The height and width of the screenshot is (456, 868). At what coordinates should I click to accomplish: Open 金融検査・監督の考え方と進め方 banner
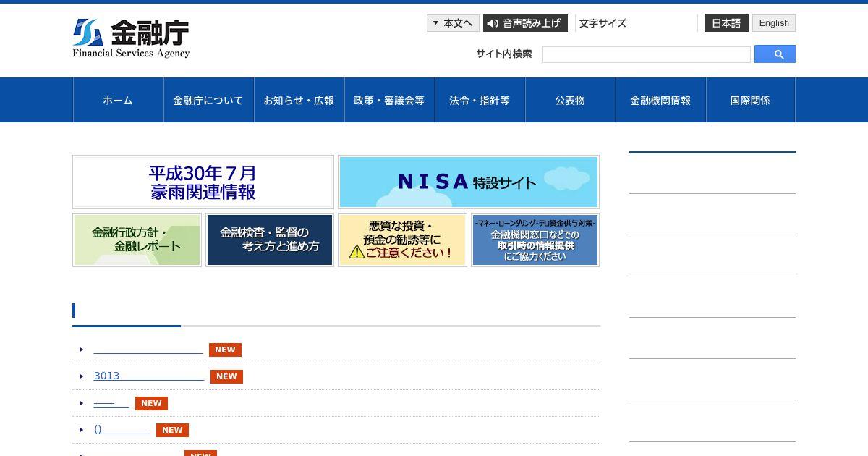270,240
